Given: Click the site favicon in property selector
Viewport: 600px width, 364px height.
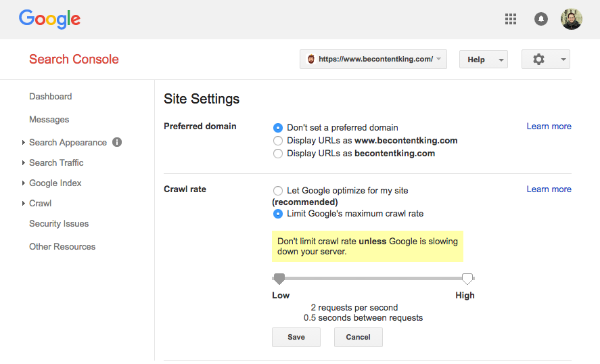Looking at the screenshot, I should pyautogui.click(x=311, y=60).
